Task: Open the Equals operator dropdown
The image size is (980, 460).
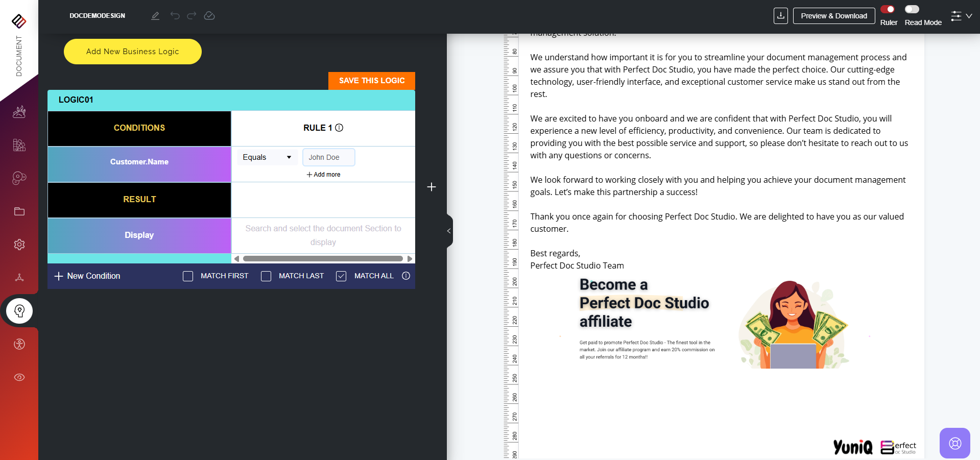Action: tap(267, 157)
